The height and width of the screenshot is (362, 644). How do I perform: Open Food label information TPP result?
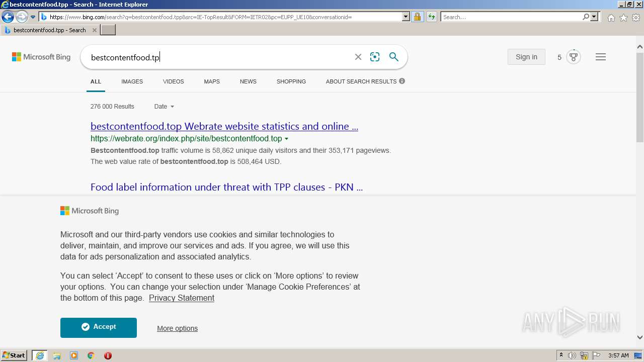pyautogui.click(x=226, y=187)
